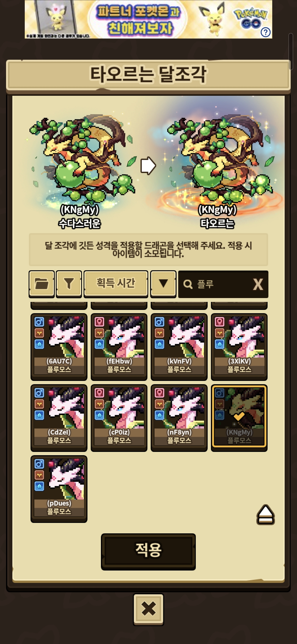Image resolution: width=297 pixels, height=644 pixels.
Task: Open the funnel filter button
Action: (69, 284)
